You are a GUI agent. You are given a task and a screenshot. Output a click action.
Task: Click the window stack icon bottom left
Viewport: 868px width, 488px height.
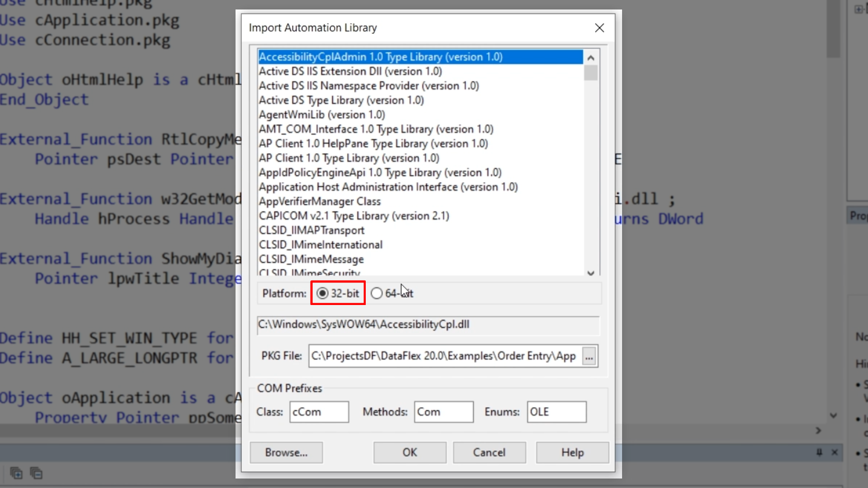click(x=16, y=473)
